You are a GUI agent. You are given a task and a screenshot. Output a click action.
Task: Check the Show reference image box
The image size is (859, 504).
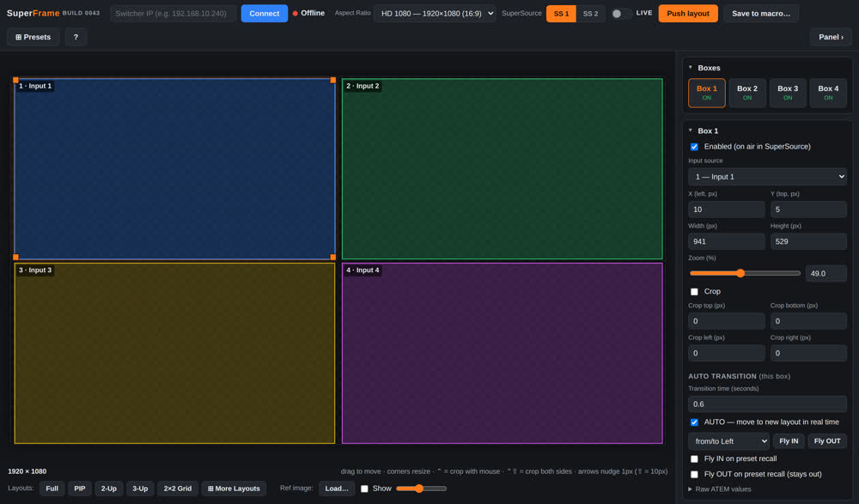pos(364,489)
